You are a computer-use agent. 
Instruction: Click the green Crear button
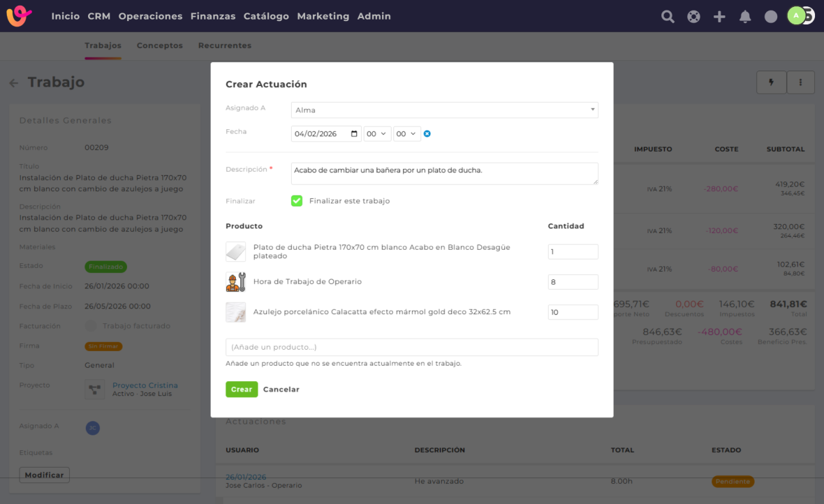241,390
